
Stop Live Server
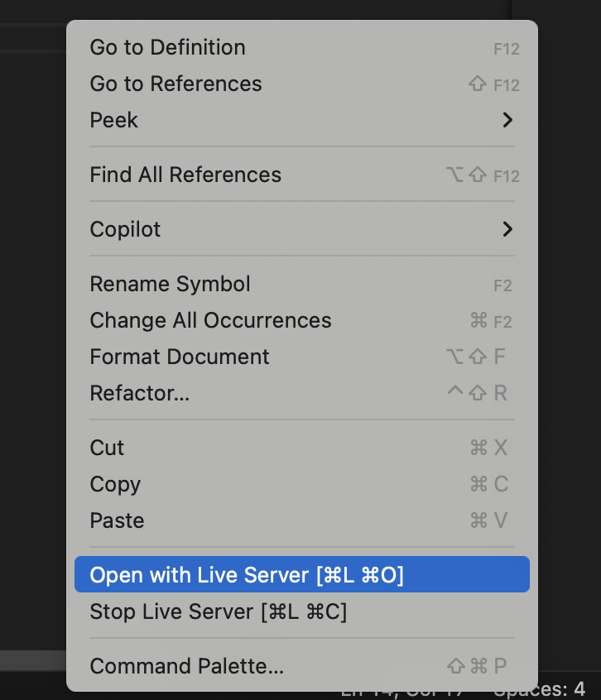218,612
